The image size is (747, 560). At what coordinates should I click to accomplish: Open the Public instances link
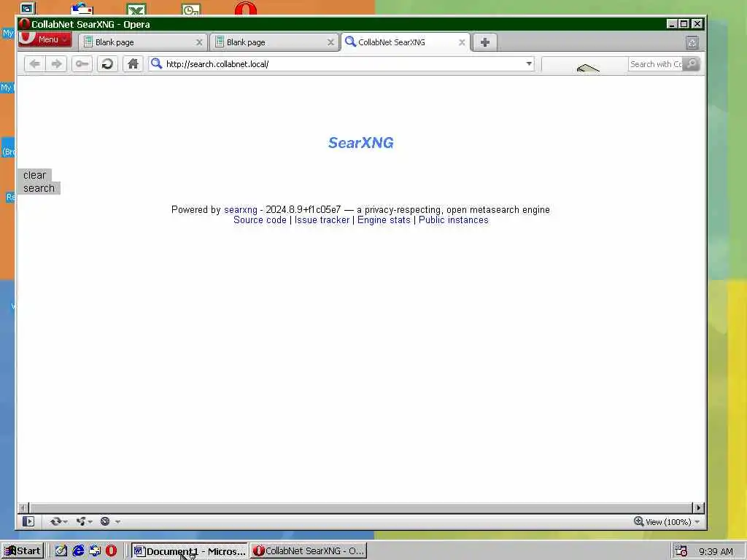(x=454, y=220)
